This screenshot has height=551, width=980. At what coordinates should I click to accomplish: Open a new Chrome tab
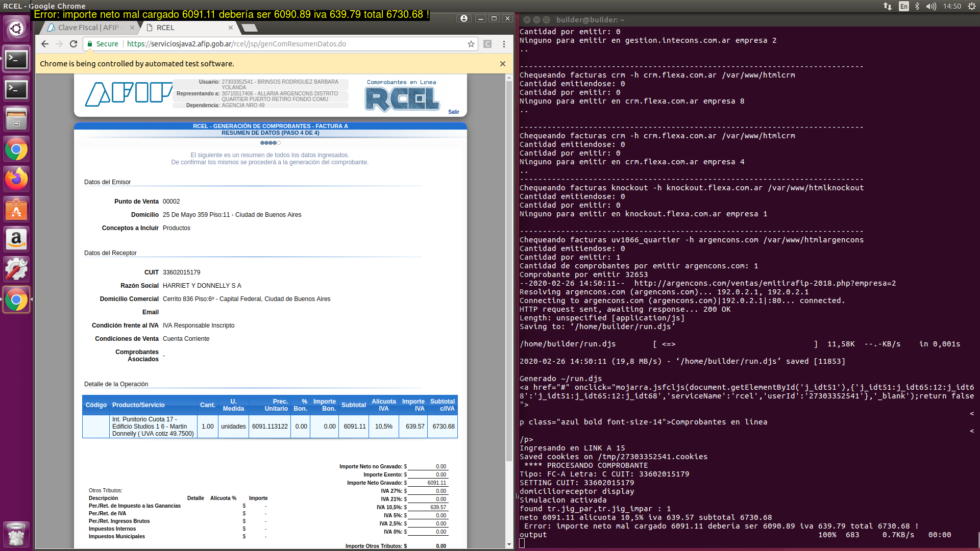pyautogui.click(x=249, y=28)
